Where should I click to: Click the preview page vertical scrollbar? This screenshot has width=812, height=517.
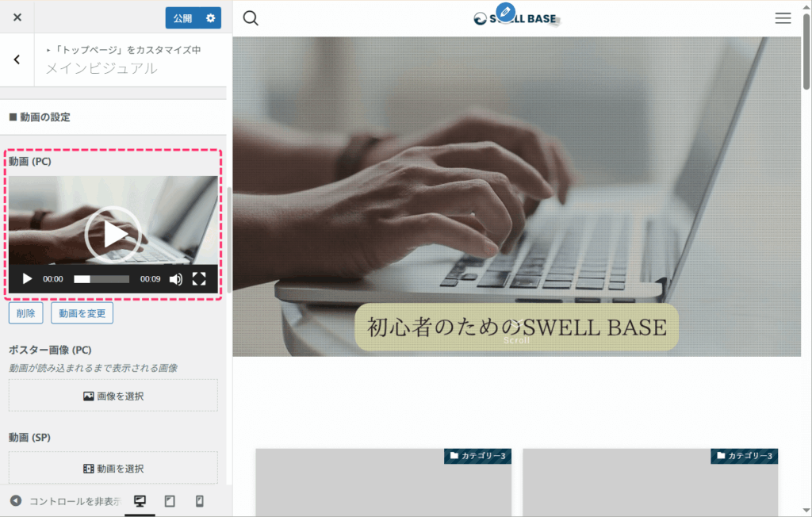806,52
